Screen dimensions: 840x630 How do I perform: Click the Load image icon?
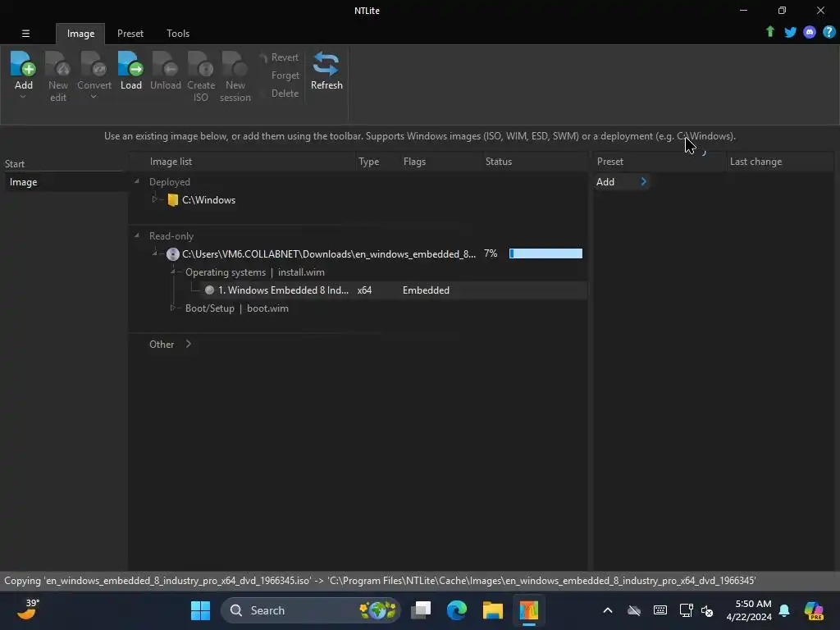(130, 64)
